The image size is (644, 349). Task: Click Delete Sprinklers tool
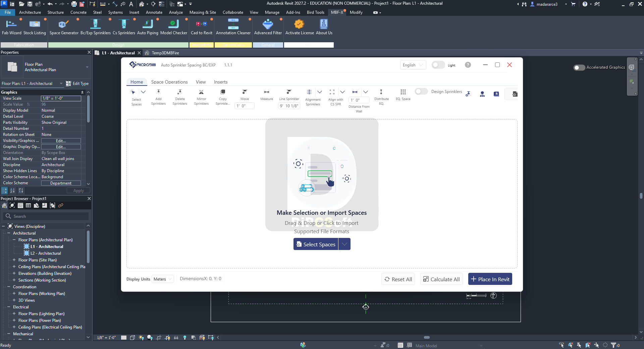(x=180, y=97)
